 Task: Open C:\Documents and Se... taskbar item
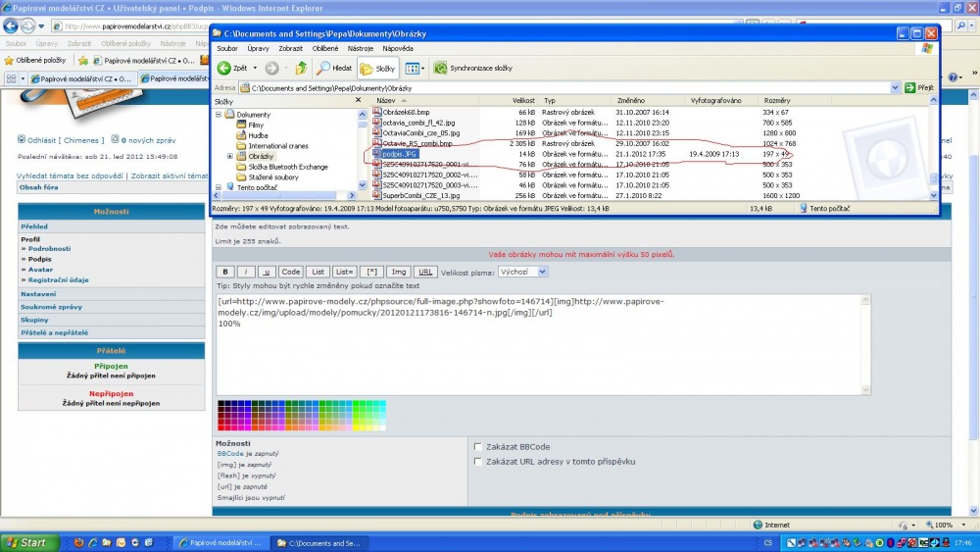[x=320, y=542]
